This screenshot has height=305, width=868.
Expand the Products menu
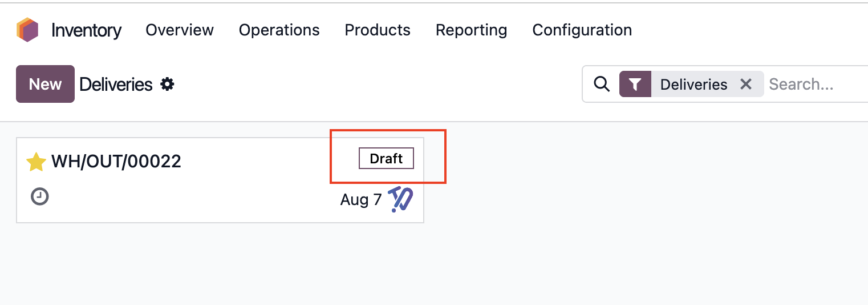click(x=378, y=30)
